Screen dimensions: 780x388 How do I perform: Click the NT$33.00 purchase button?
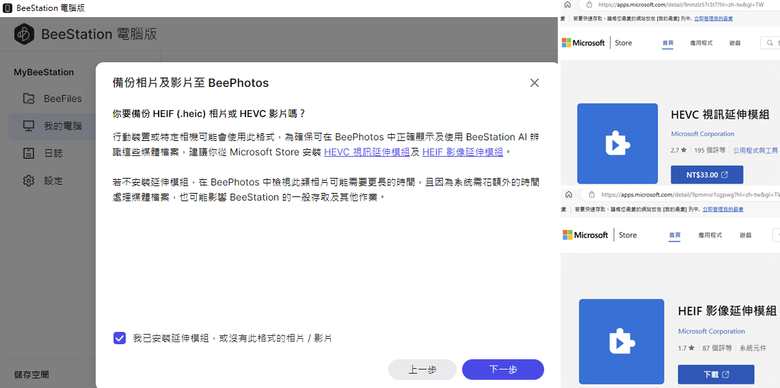[x=707, y=175]
